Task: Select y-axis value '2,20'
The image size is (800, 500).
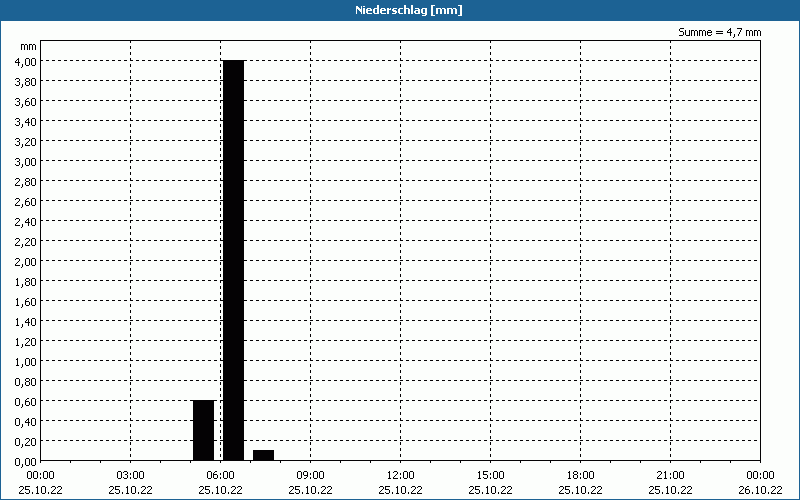Action: [x=25, y=241]
